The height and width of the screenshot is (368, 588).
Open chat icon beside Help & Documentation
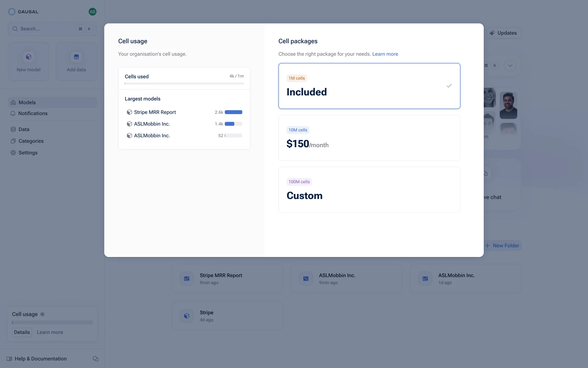[x=96, y=358]
